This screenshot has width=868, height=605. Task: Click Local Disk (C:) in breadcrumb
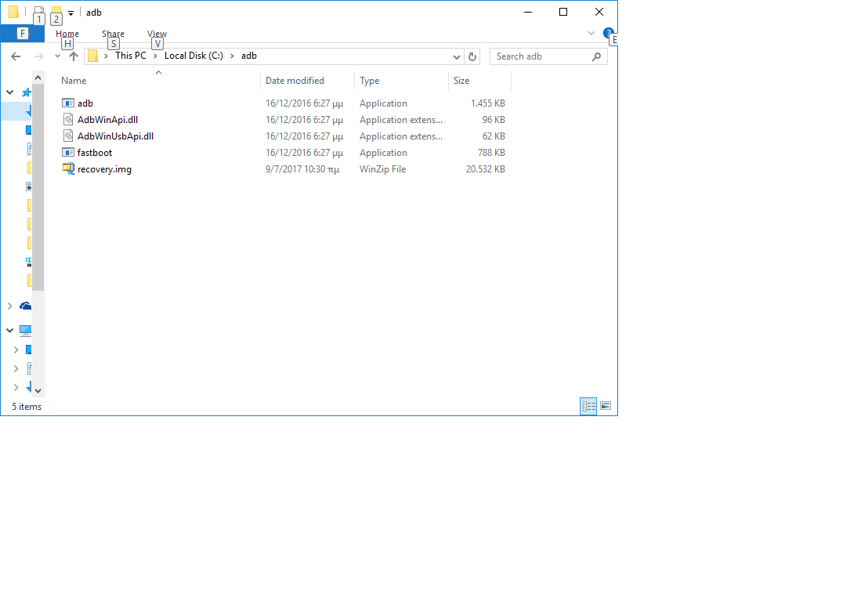(193, 56)
